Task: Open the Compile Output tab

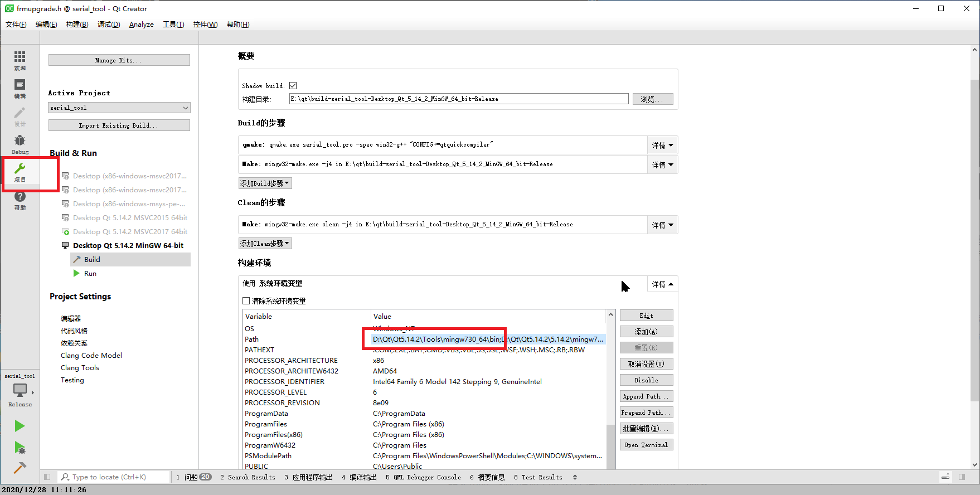Action: (360, 477)
